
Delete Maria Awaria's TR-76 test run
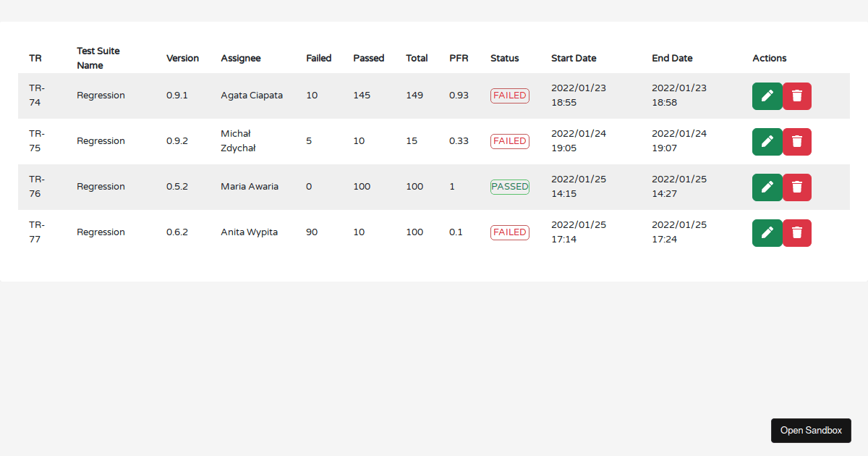pyautogui.click(x=796, y=187)
